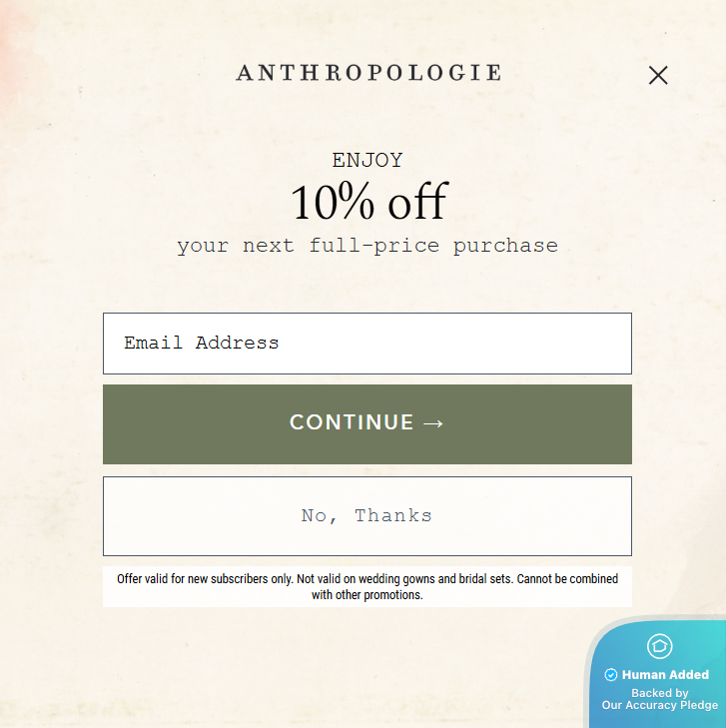Click the 'Offer valid for new subscribers' disclaimer
Image resolution: width=726 pixels, height=728 pixels.
point(204,579)
